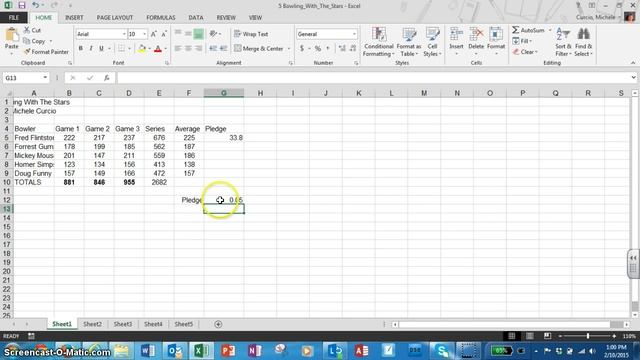
Task: Increase font size with grow-font icon
Action: pyautogui.click(x=153, y=34)
